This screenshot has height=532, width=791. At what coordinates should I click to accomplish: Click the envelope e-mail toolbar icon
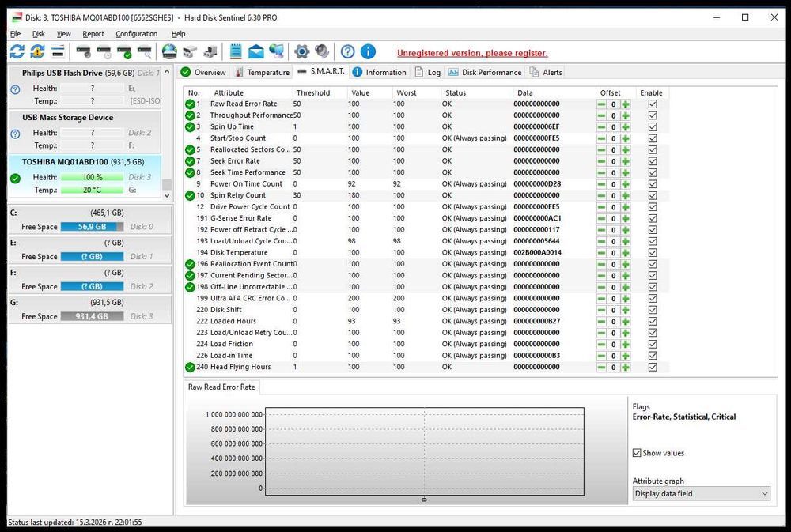(255, 52)
